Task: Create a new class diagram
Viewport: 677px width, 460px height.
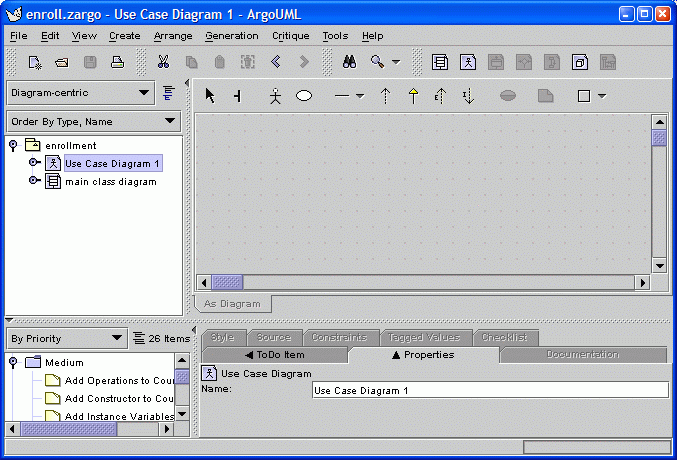Action: point(440,63)
